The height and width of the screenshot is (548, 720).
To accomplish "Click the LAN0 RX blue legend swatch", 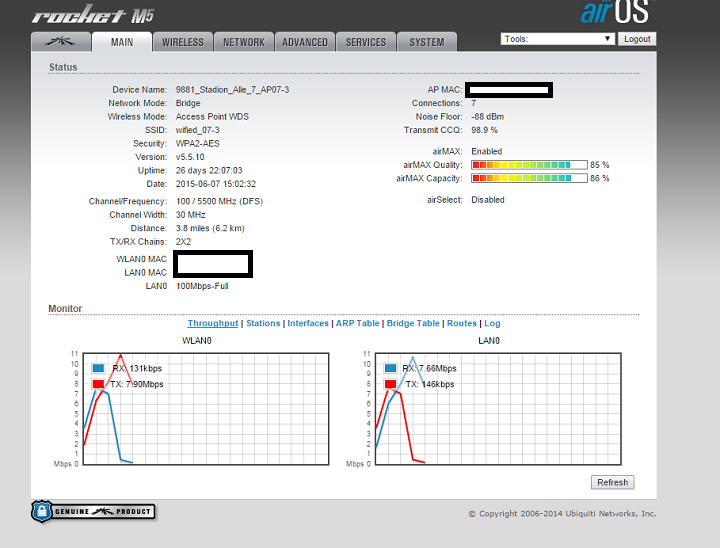I will coord(390,368).
